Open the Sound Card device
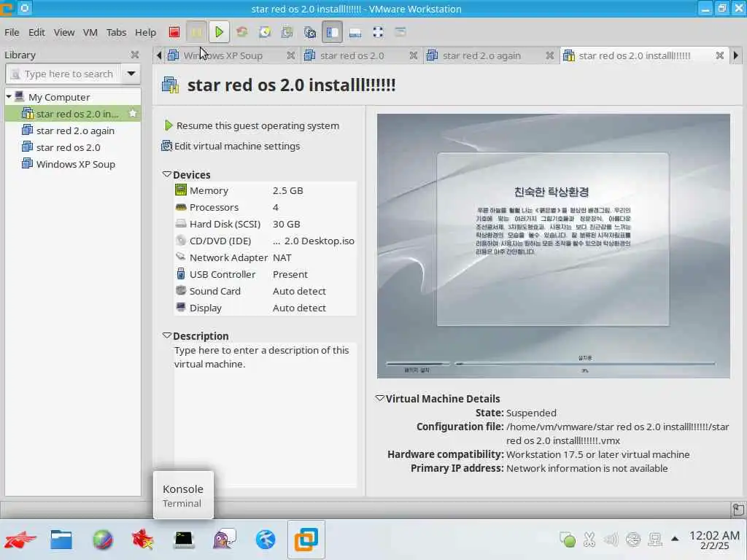 [265, 291]
